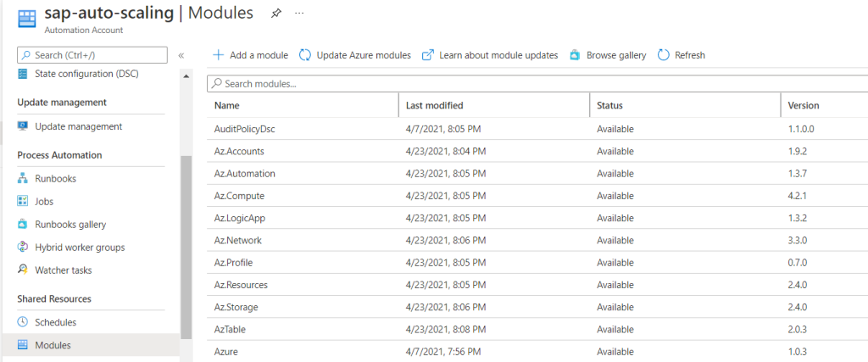This screenshot has height=362, width=868.
Task: Open Jobs in sidebar
Action: pos(44,202)
